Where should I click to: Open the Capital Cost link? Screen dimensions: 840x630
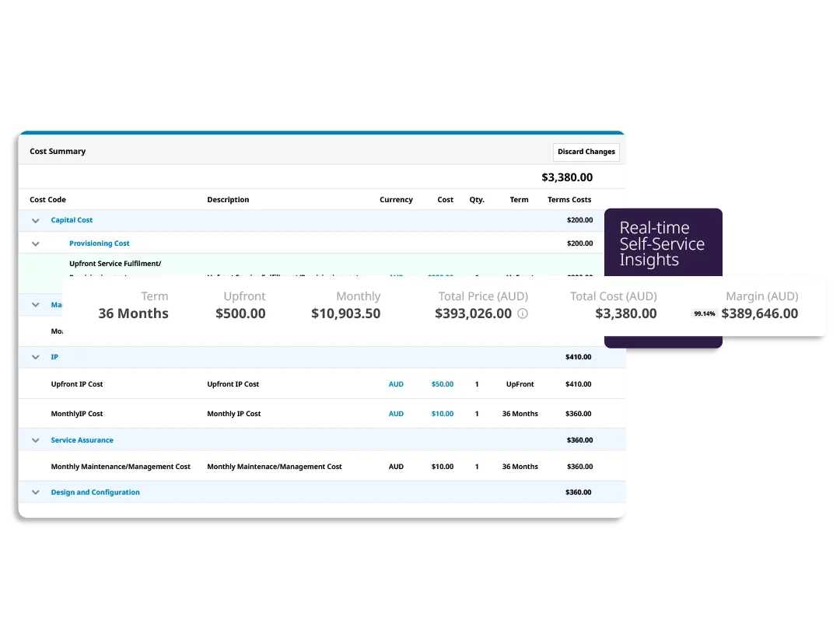tap(72, 220)
